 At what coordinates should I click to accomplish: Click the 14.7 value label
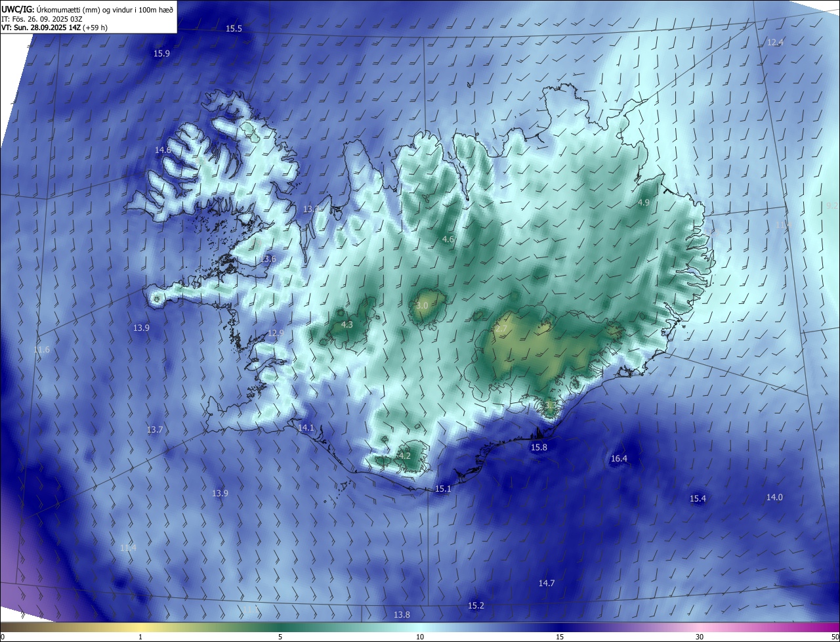[x=547, y=584]
